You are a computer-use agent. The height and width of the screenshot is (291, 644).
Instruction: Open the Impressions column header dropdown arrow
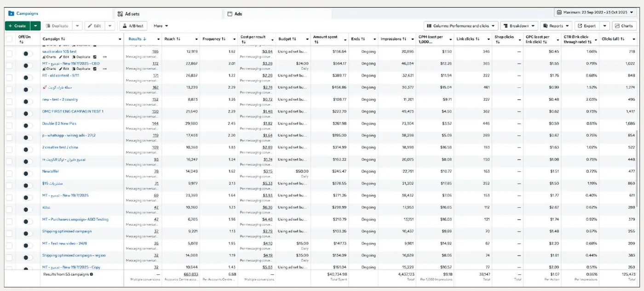414,40
